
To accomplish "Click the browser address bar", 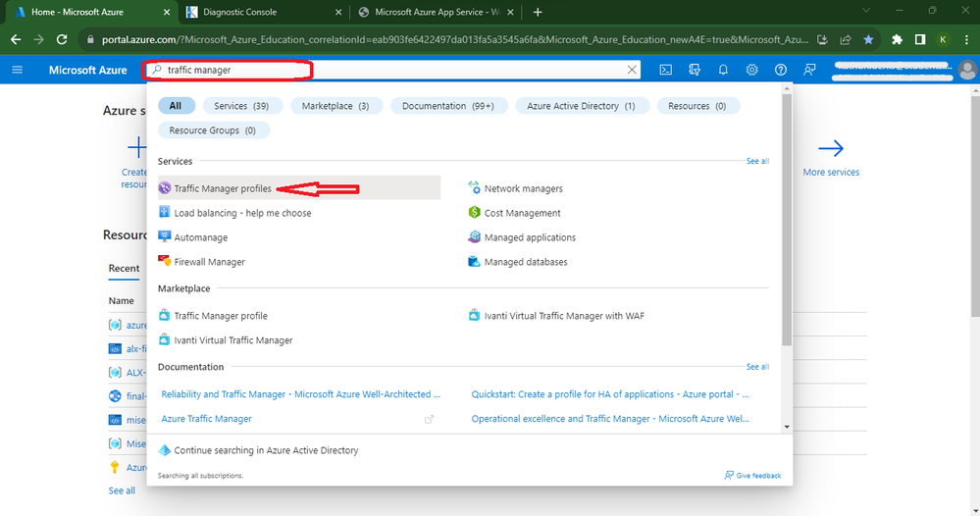I will pyautogui.click(x=454, y=39).
